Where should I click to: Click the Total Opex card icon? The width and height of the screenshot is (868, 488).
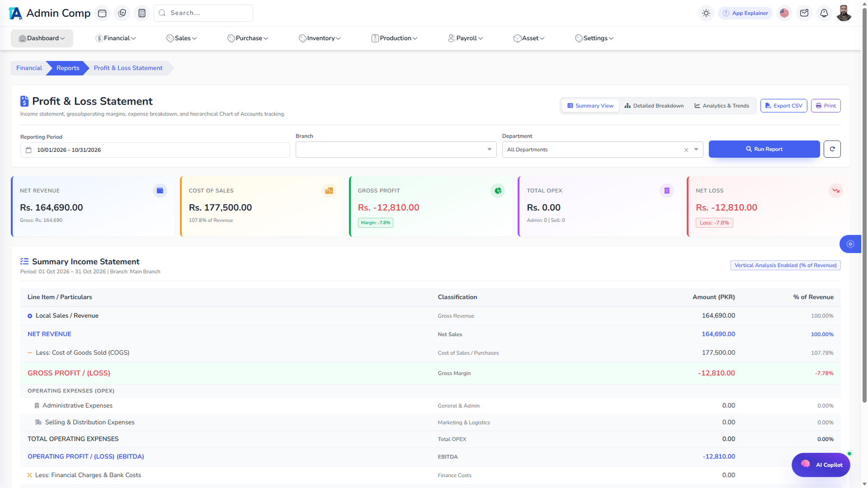(x=667, y=191)
